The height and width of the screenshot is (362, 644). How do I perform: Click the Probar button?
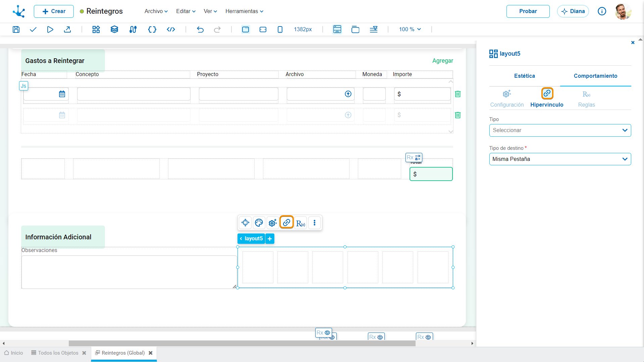tap(528, 11)
